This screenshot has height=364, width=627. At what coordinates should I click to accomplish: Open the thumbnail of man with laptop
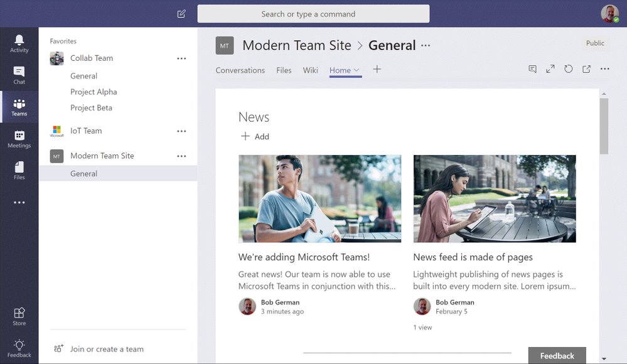tap(320, 199)
